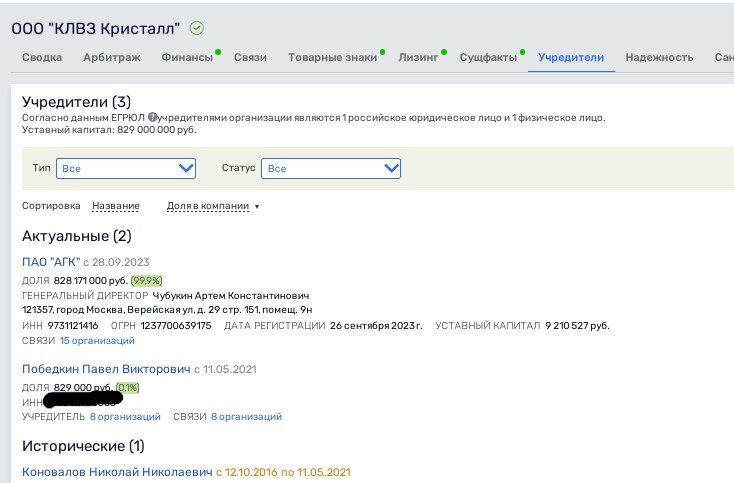Open the Сущфакты tab
734x483 pixels.
pos(488,57)
